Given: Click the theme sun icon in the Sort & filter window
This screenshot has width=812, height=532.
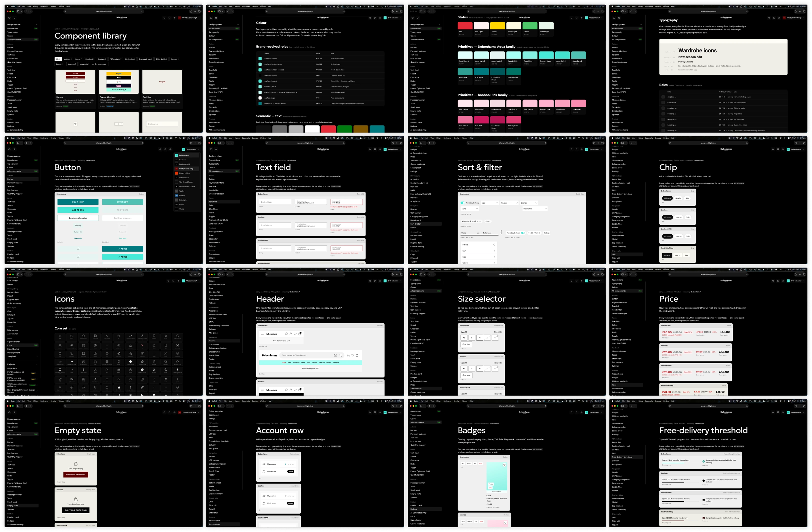Looking at the screenshot, I should 581,149.
